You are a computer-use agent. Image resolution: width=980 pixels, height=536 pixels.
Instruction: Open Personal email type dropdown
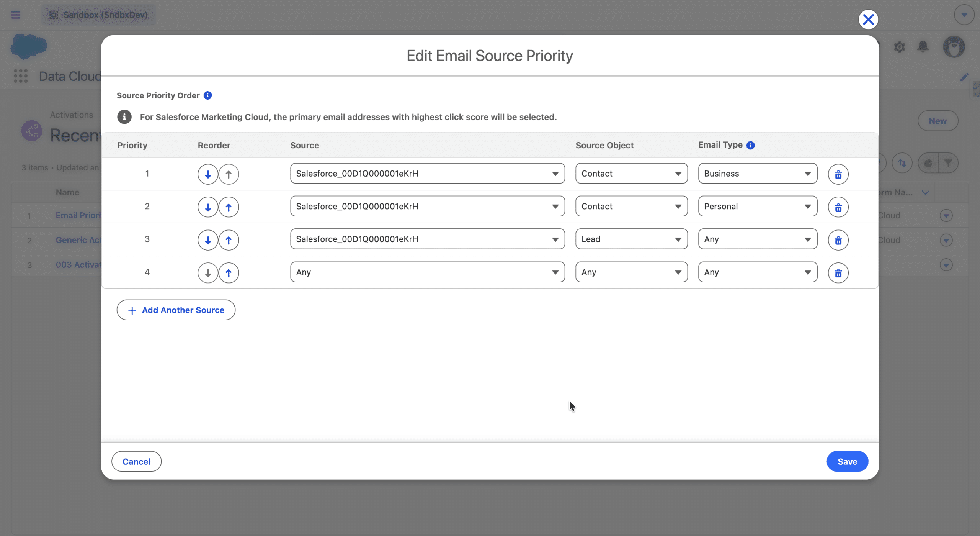[757, 207]
